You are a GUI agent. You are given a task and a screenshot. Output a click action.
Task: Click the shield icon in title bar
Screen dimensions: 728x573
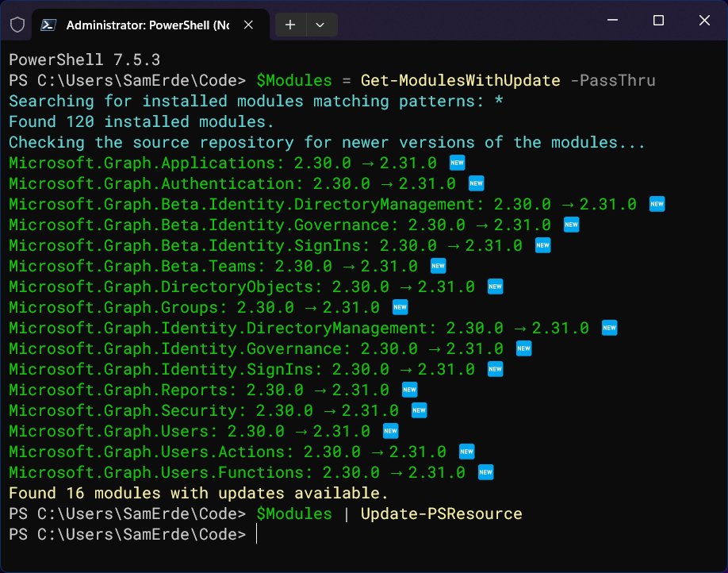pos(17,25)
